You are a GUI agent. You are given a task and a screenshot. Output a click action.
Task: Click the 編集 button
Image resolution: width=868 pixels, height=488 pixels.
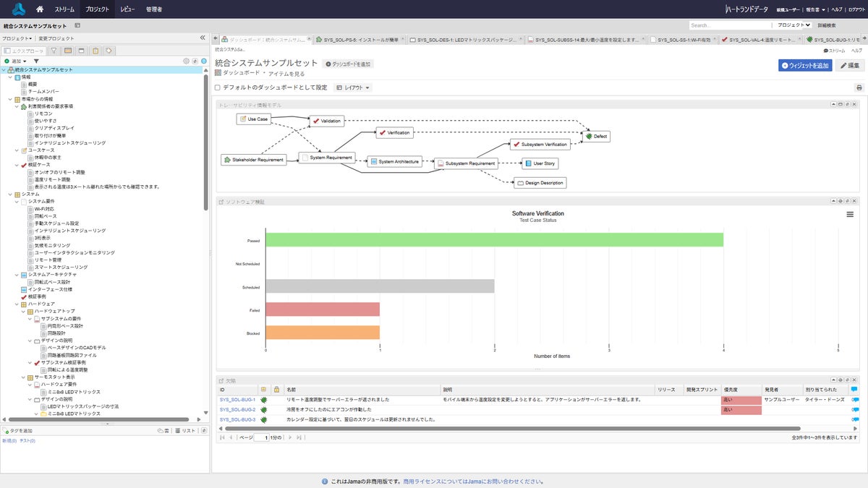(x=850, y=65)
